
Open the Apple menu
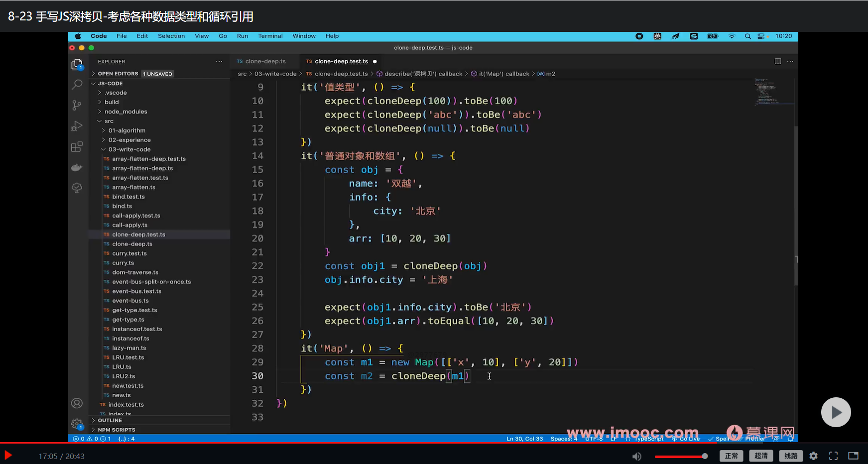[x=78, y=36]
